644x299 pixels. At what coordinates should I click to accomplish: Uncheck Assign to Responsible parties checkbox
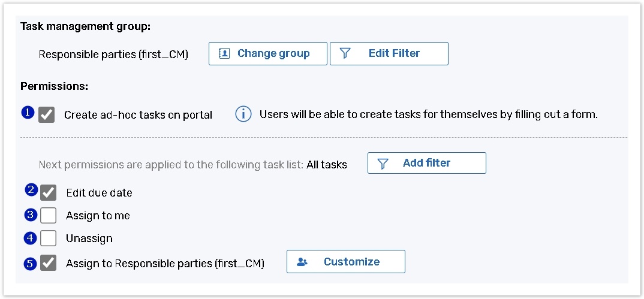(48, 263)
